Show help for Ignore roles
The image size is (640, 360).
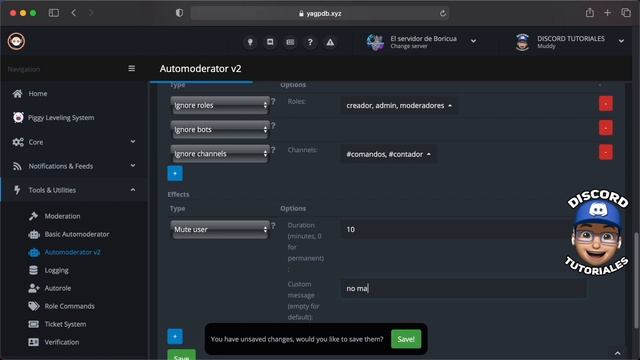coord(273,101)
